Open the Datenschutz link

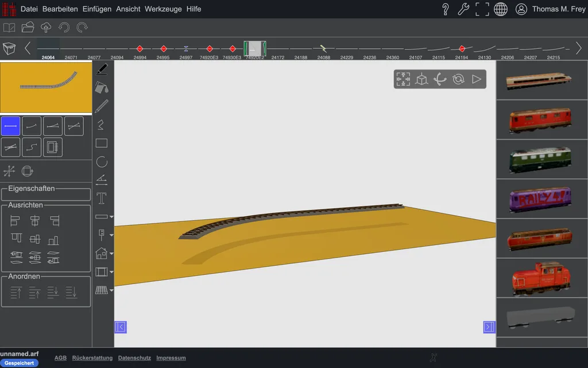click(x=134, y=358)
